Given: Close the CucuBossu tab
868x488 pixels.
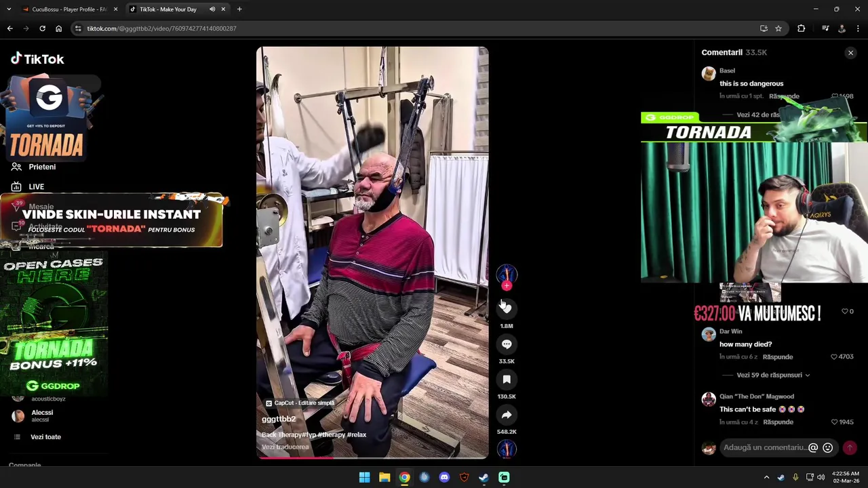Looking at the screenshot, I should 115,9.
